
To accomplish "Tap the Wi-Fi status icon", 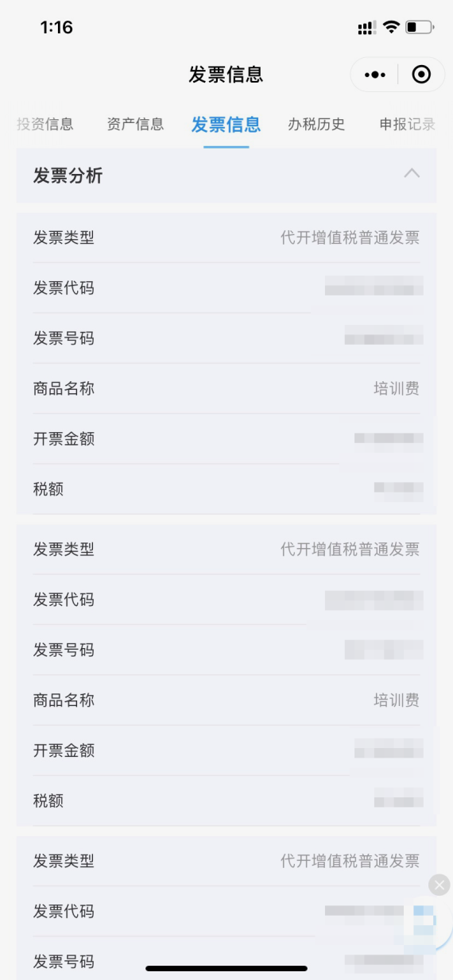I will point(390,28).
